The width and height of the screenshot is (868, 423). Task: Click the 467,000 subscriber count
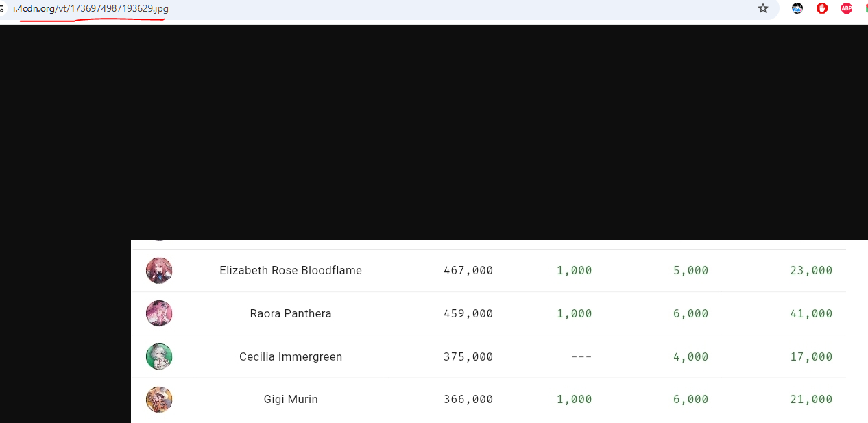(468, 271)
